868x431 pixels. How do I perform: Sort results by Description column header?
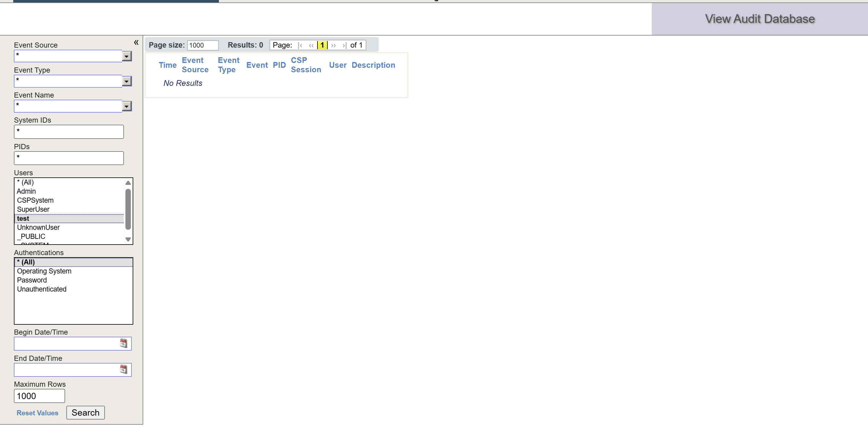373,65
